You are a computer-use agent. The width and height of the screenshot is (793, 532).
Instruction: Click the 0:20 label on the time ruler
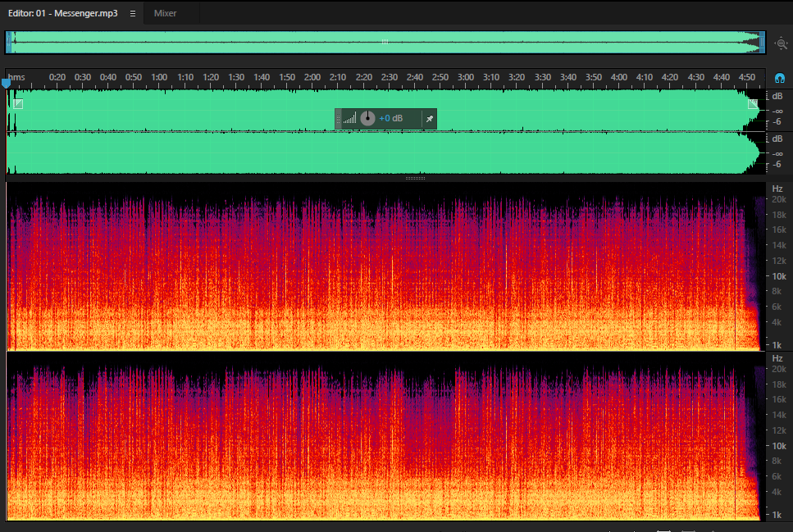pos(57,77)
